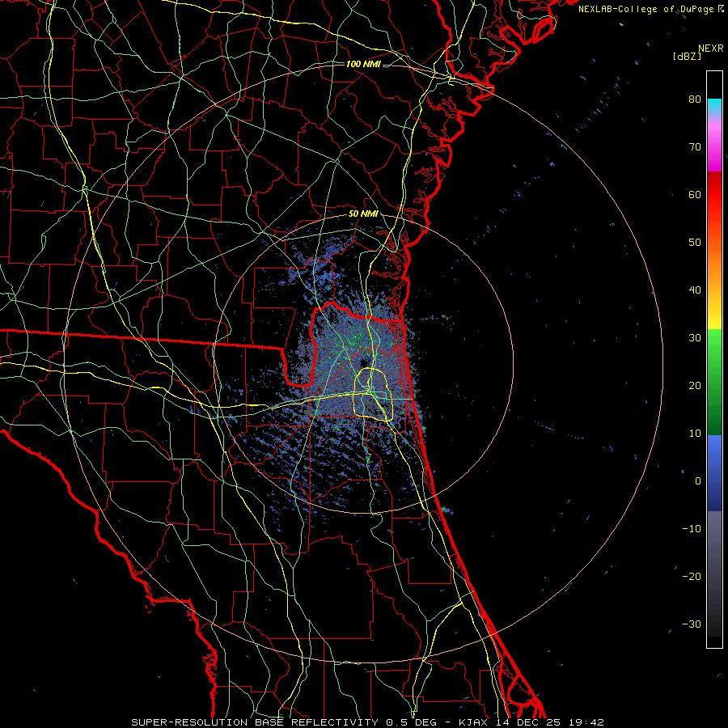Click the KJAX station identifier in caption

pos(473,722)
